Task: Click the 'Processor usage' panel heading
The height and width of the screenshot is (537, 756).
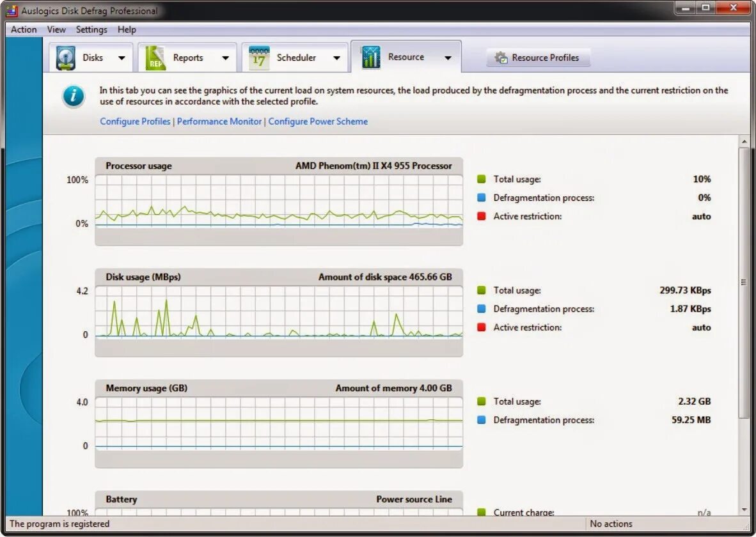Action: [x=138, y=166]
